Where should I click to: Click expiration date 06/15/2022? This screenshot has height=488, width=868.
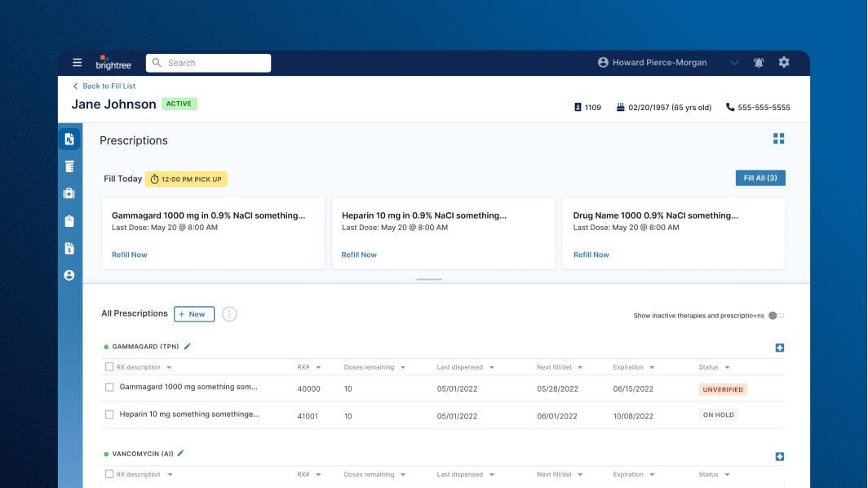click(x=633, y=388)
